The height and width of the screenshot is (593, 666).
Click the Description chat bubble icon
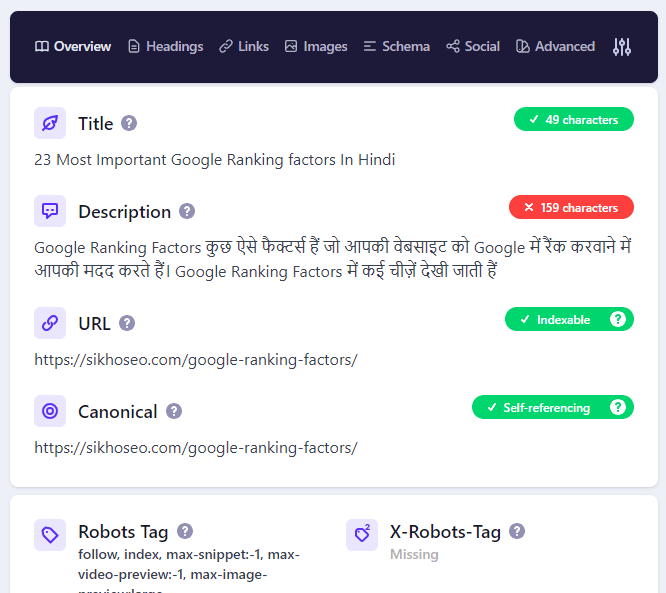[50, 211]
